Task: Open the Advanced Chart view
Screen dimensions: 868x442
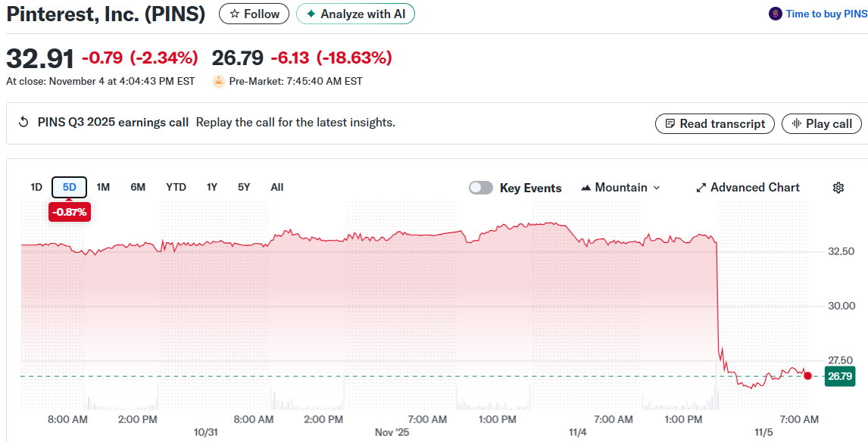Action: coord(748,188)
